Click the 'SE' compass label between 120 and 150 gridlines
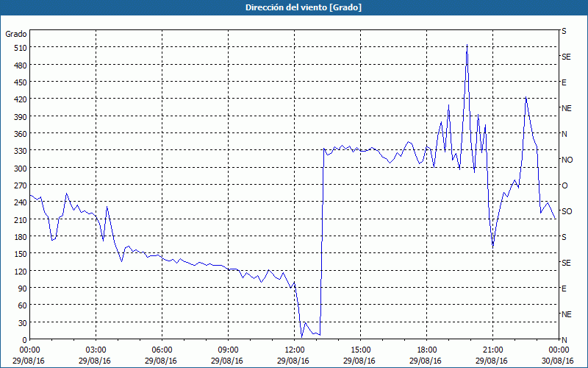 pyautogui.click(x=566, y=263)
